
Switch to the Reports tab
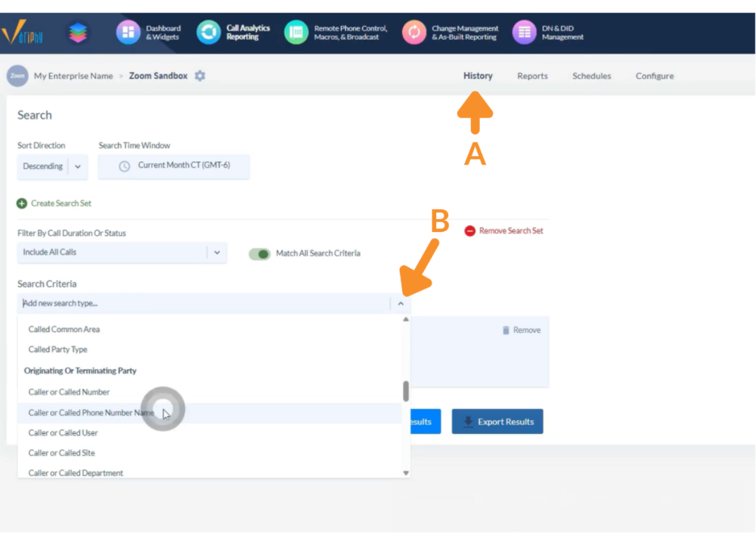coord(532,76)
